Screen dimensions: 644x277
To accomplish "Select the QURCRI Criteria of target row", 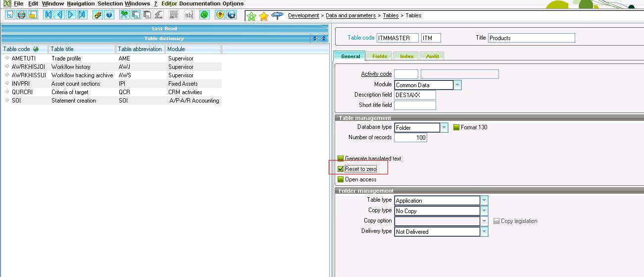I will point(112,92).
